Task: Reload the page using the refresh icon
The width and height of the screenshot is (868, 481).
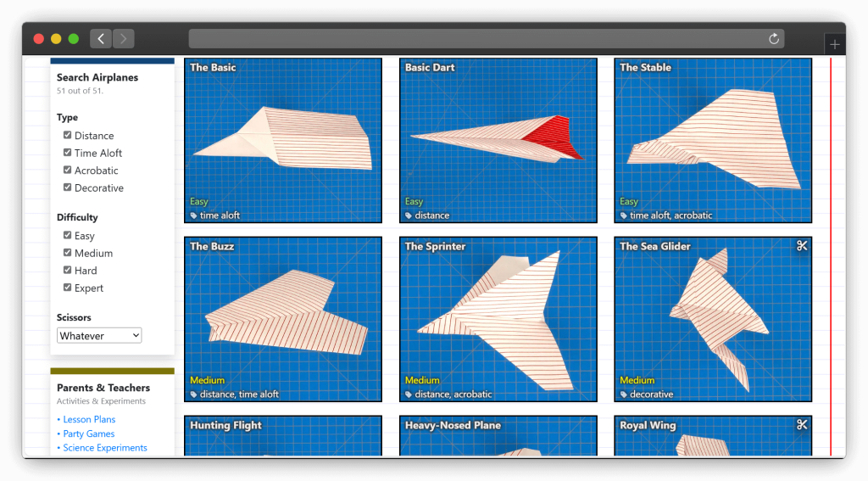Action: click(x=773, y=38)
